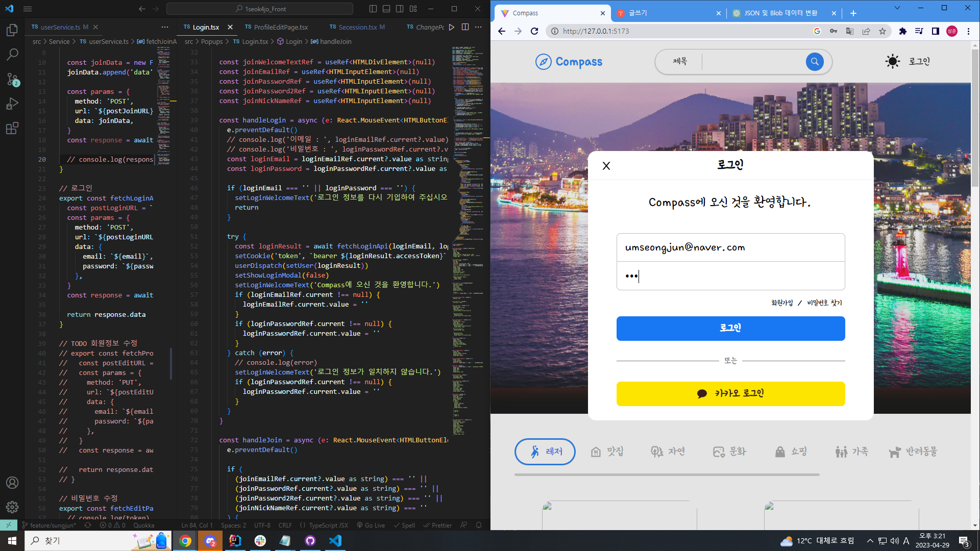980x551 pixels.
Task: Click the yellow 카카오 로그인 button
Action: pyautogui.click(x=730, y=393)
